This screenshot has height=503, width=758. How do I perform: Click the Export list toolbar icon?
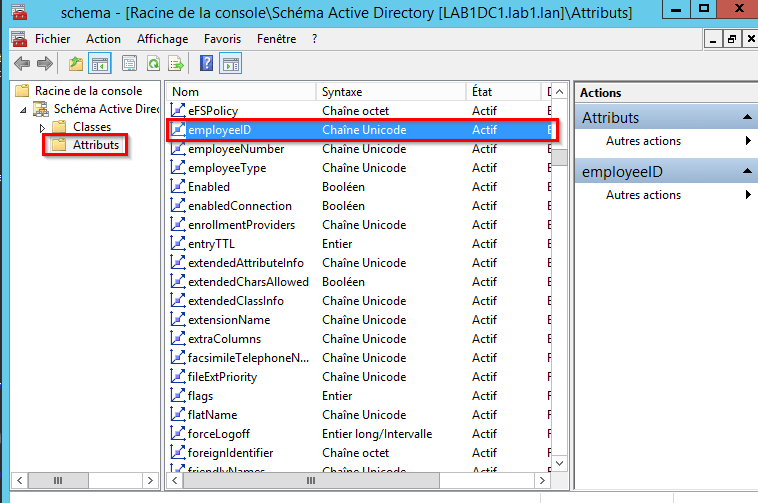(176, 63)
